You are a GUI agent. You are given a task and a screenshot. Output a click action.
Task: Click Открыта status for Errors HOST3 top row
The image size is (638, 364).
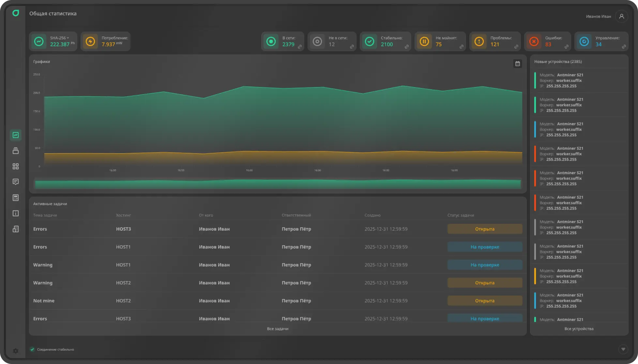(485, 229)
